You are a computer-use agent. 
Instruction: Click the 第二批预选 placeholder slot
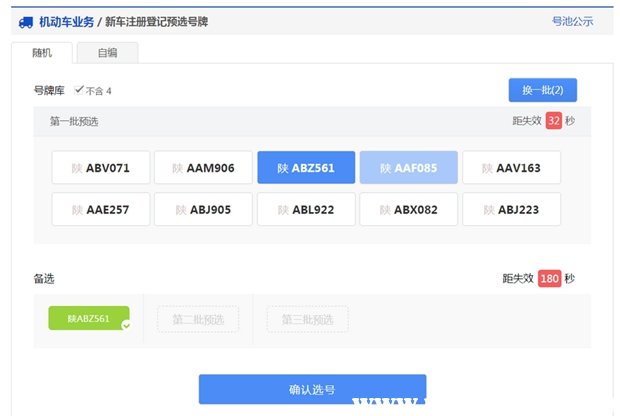pos(198,320)
